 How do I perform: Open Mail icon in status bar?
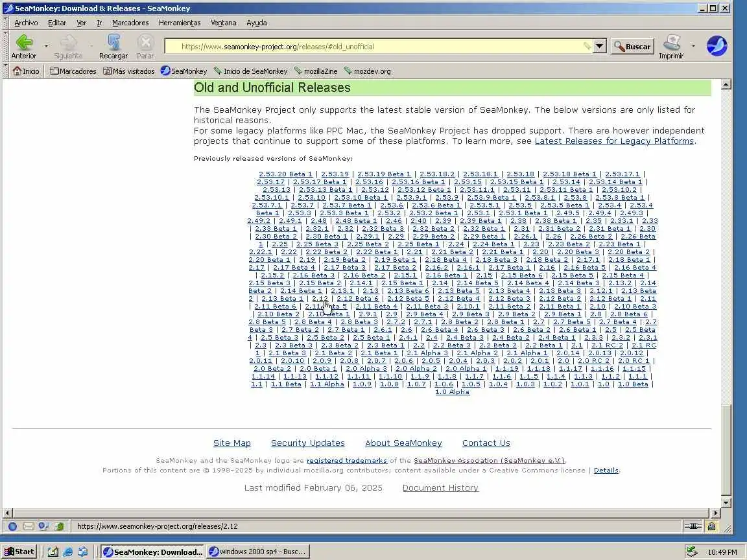click(29, 526)
